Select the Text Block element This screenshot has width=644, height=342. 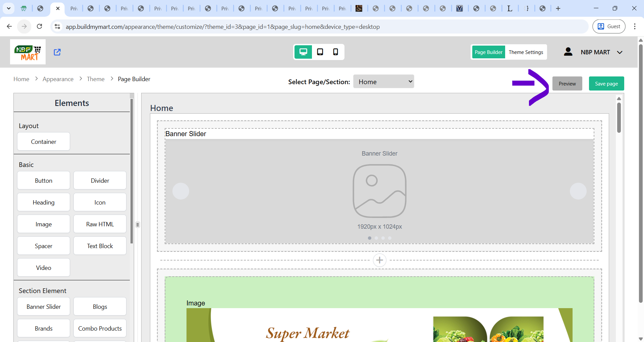click(100, 246)
